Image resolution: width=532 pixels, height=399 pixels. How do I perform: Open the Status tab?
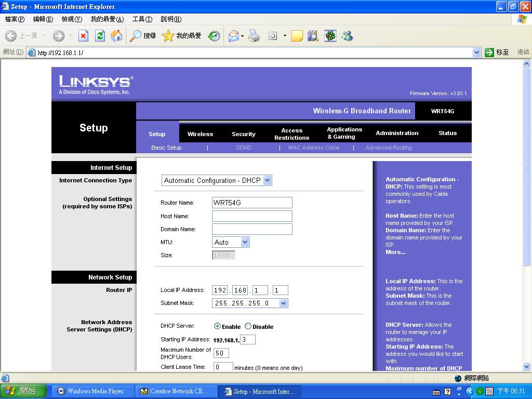[447, 133]
